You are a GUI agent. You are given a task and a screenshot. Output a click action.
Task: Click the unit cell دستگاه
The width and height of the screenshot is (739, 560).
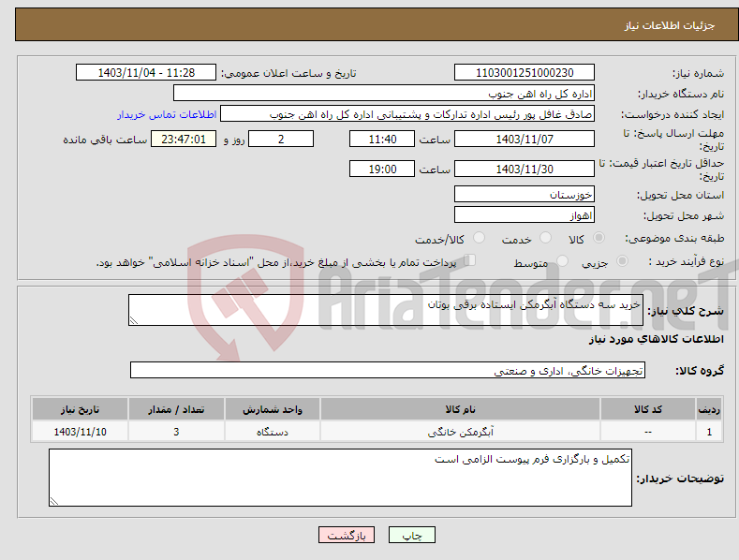tap(273, 432)
